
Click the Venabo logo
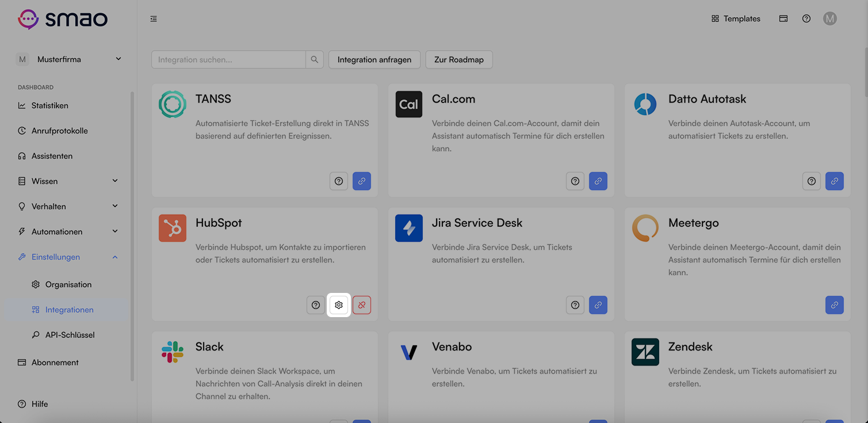coord(409,352)
